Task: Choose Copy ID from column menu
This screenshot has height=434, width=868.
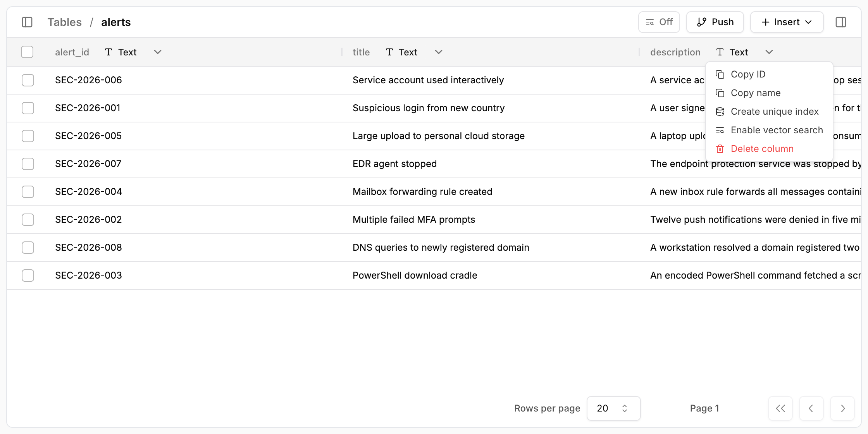Action: [x=769, y=74]
